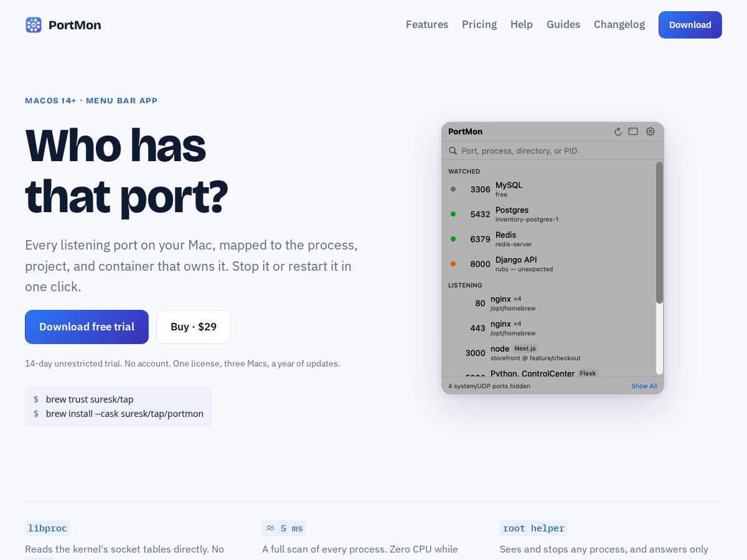Click the 'root helper' feature tag

pos(533,528)
